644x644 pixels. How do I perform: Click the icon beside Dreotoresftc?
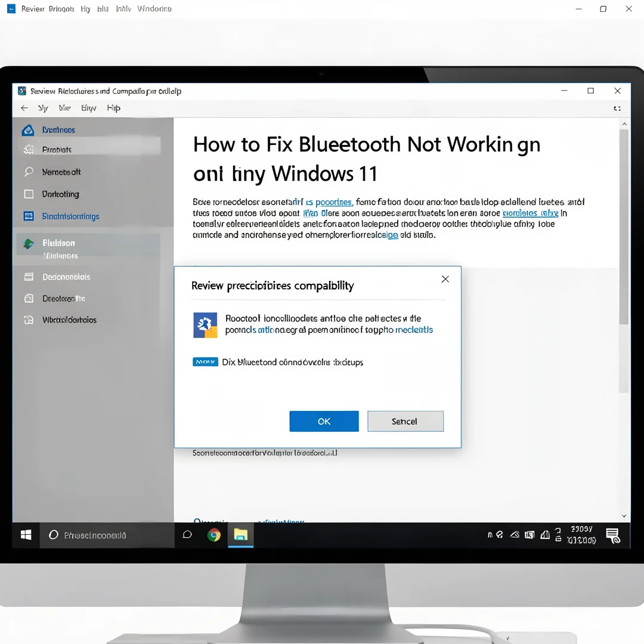pos(29,298)
